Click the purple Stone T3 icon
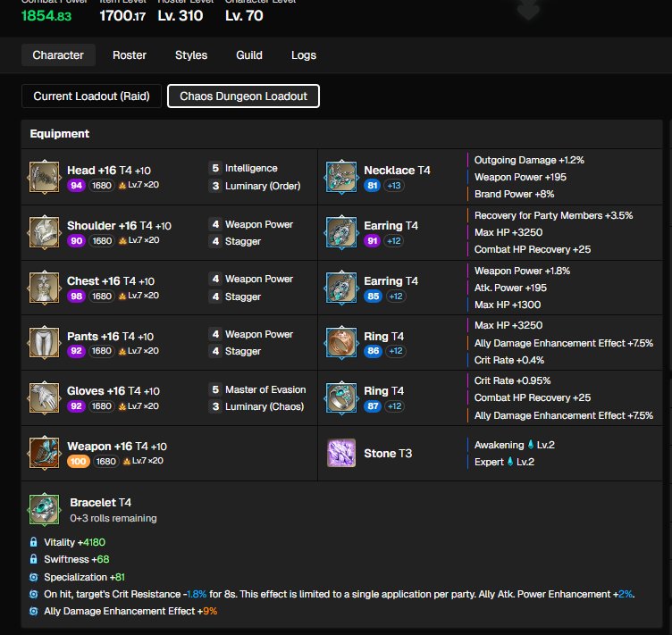Image resolution: width=672 pixels, height=635 pixels. coord(341,453)
